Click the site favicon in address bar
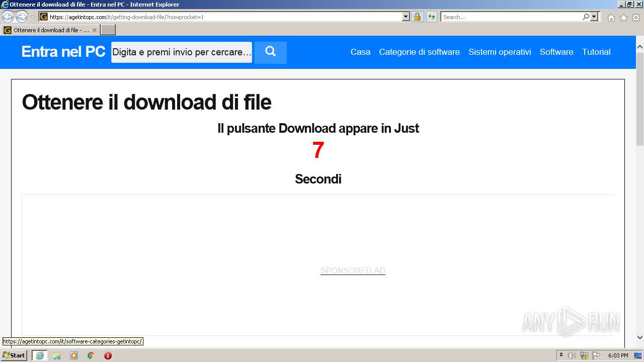Screen dimensions: 644x362 point(44,17)
